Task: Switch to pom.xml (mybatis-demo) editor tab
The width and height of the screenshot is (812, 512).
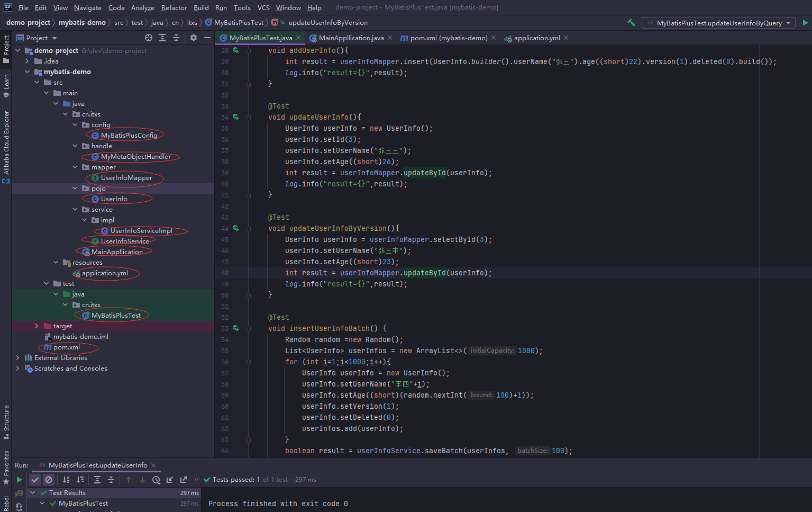Action: tap(449, 38)
